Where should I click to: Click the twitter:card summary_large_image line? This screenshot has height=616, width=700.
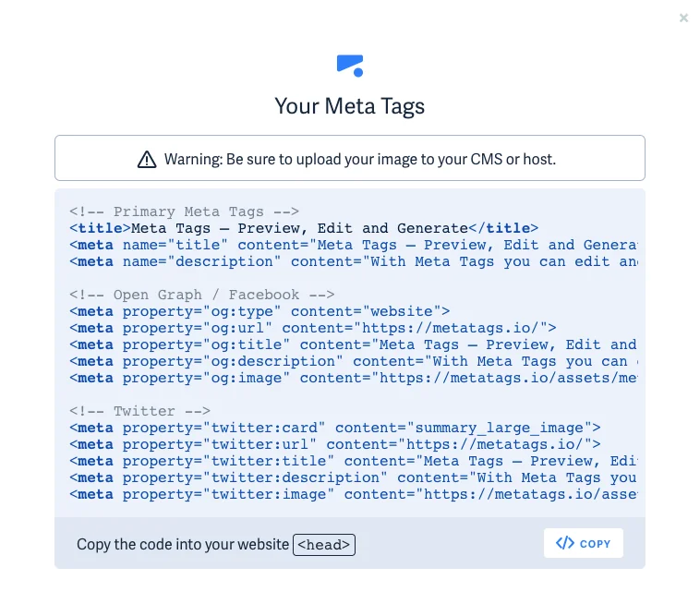[335, 428]
